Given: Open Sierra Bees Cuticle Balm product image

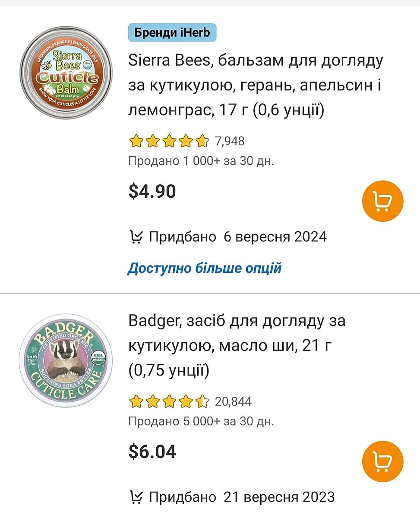Looking at the screenshot, I should tap(66, 73).
